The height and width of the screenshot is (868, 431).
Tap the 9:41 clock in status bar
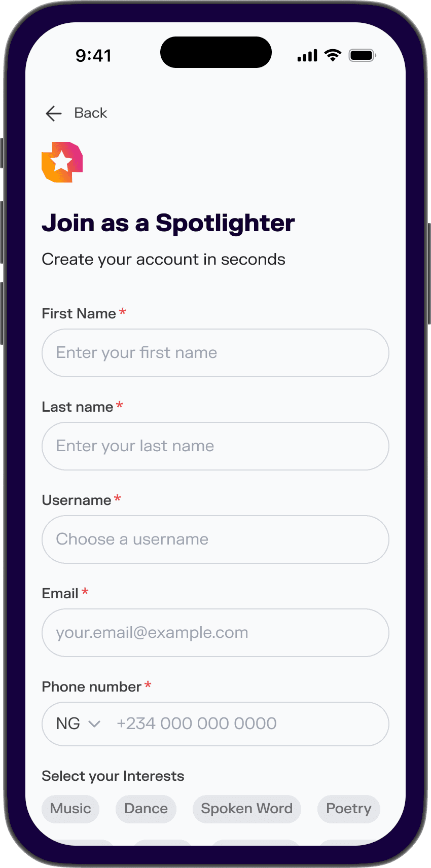tap(93, 55)
